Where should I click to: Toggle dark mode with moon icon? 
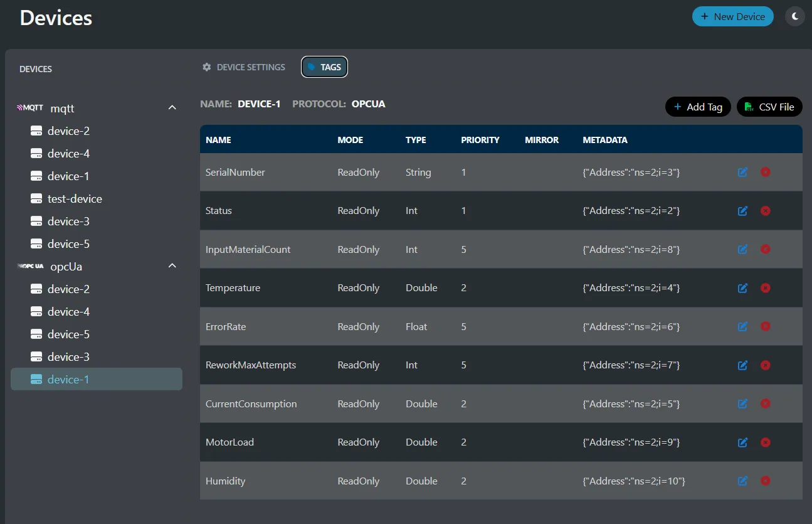794,16
